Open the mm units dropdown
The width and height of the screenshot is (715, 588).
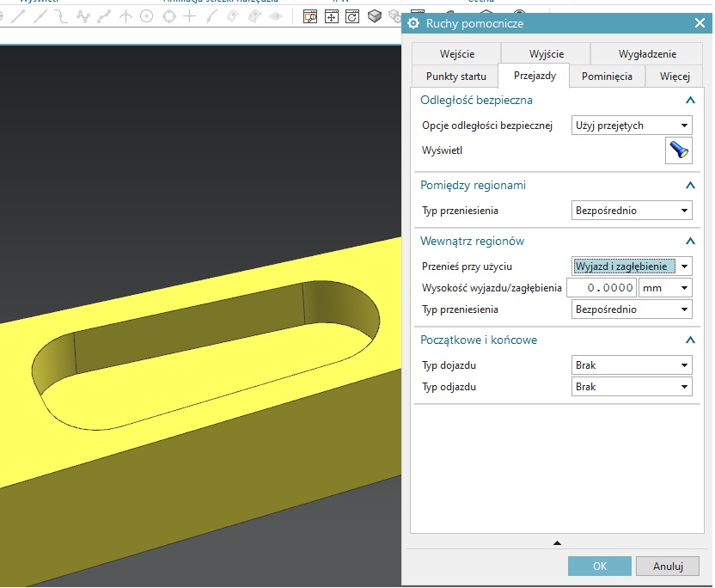click(x=665, y=288)
